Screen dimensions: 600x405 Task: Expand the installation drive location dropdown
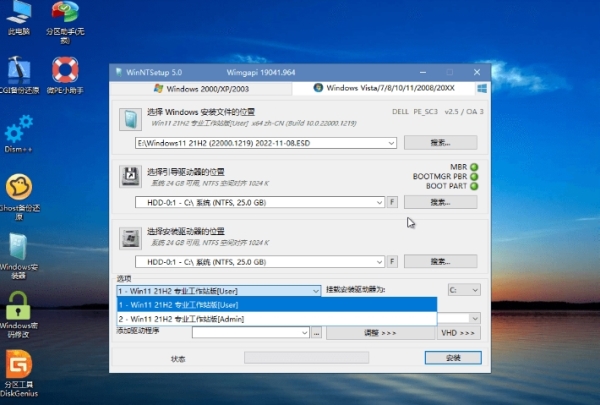(379, 262)
